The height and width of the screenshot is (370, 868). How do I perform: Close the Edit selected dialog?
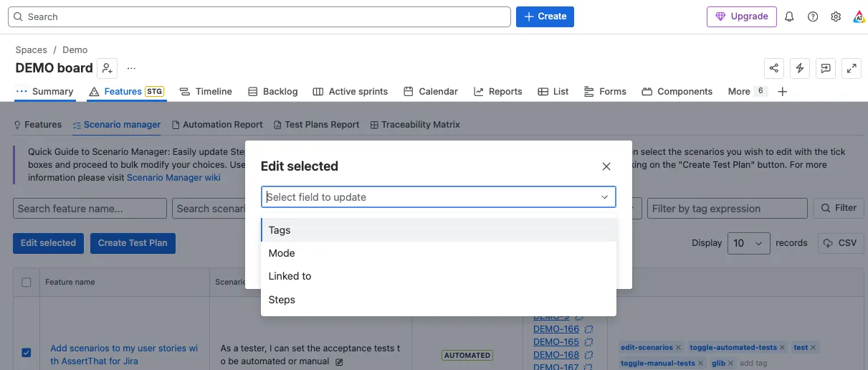pyautogui.click(x=606, y=166)
